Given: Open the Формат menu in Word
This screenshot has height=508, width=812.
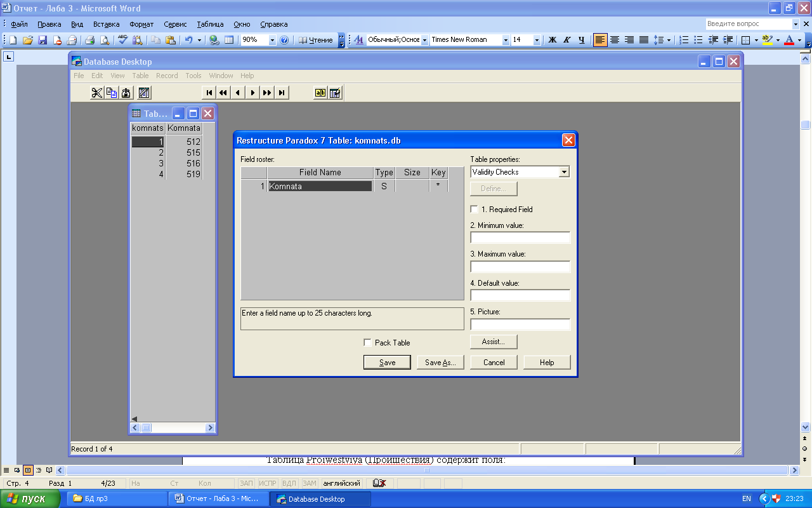Looking at the screenshot, I should [x=141, y=24].
